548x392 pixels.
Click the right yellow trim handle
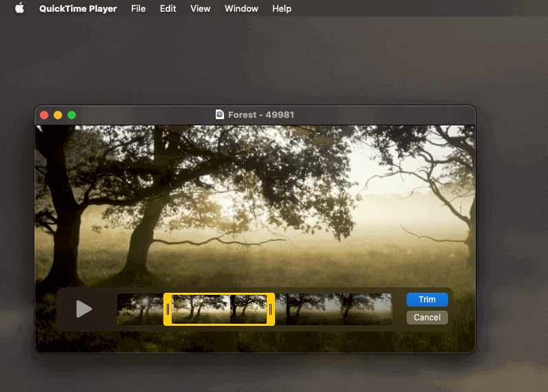coord(270,309)
